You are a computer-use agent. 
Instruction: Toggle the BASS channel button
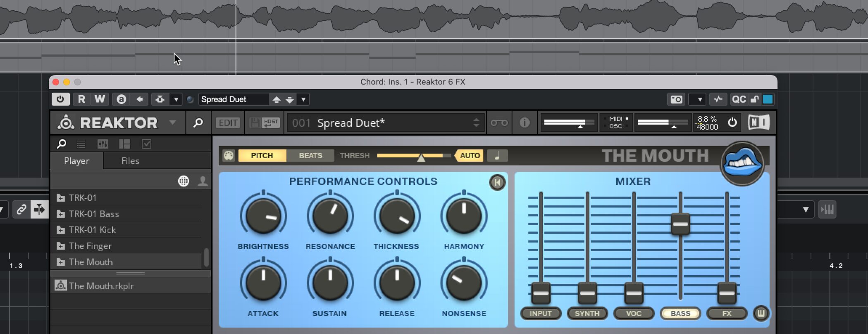(680, 313)
